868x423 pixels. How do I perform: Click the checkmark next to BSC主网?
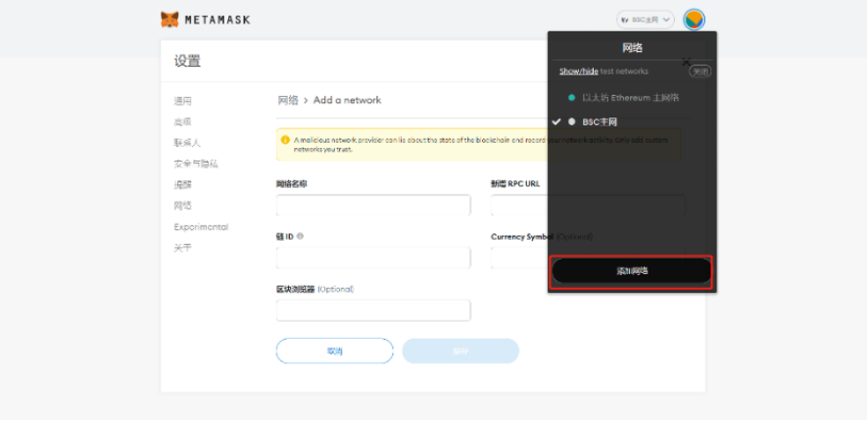pos(556,121)
